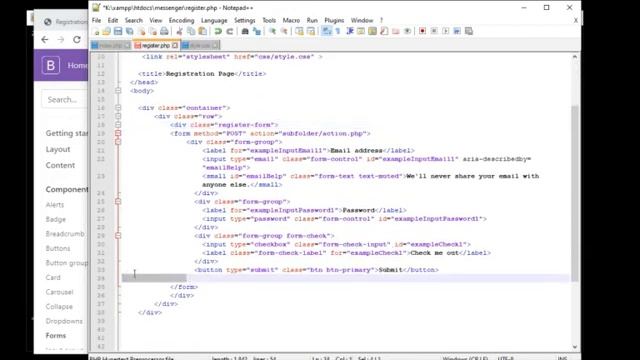Open the Macro menu
640x360 pixels.
(291, 20)
